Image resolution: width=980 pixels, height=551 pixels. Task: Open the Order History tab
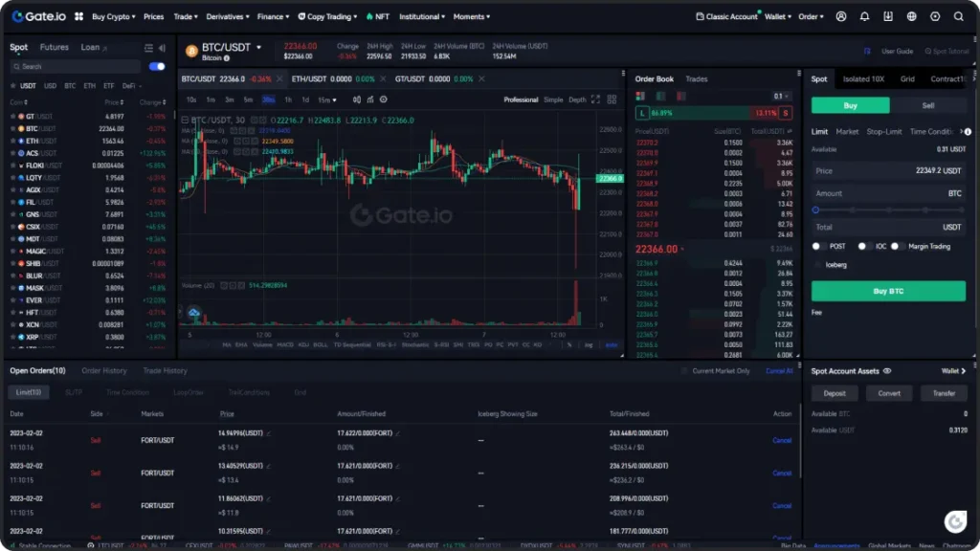point(103,370)
